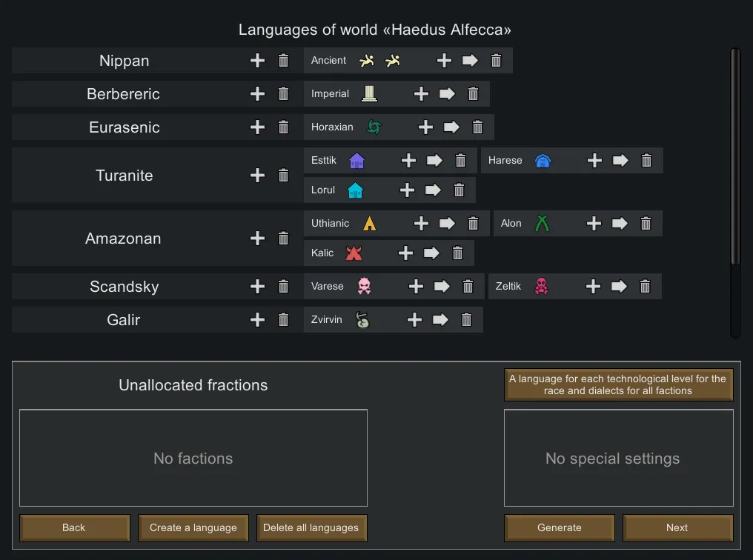Click the trash icon for the Horaxian dialect
Screen dimensions: 753x560
pos(477,127)
